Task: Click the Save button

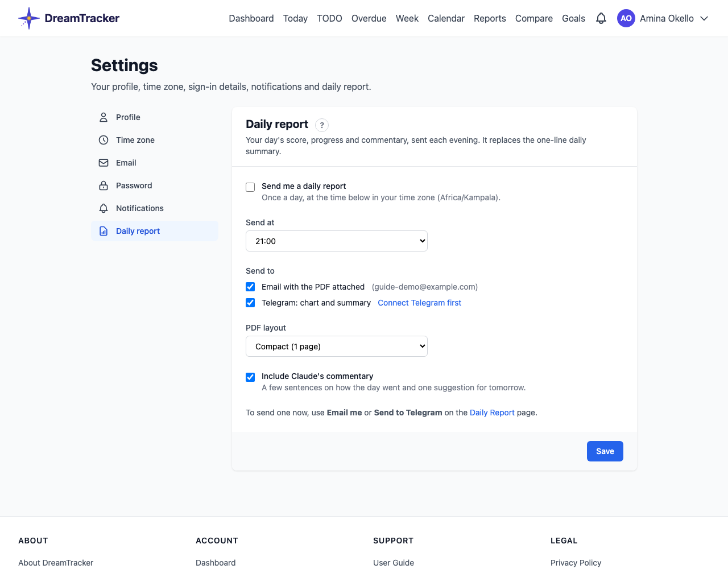Action: coord(605,451)
